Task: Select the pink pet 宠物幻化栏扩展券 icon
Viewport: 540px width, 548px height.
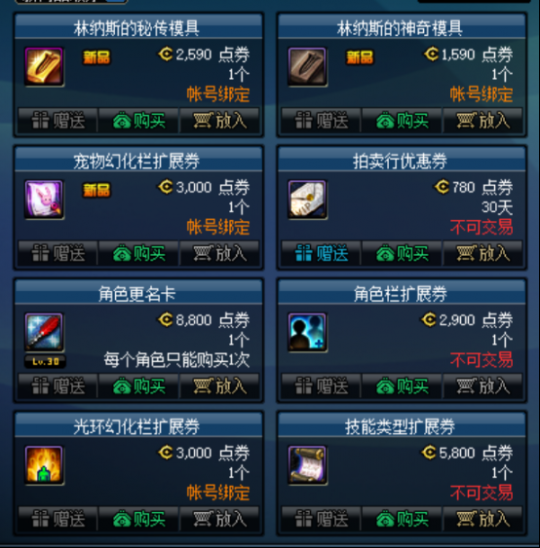Action: [x=44, y=199]
